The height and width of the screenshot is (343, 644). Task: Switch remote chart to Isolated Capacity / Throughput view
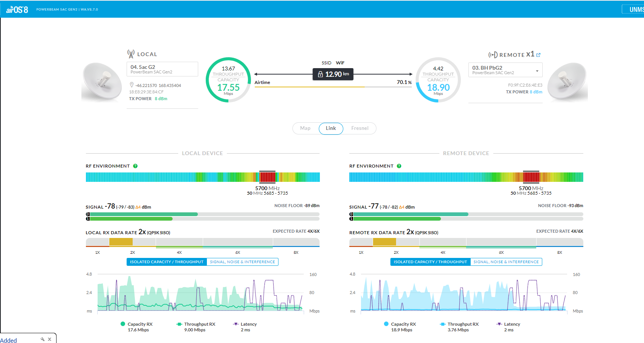coord(430,262)
